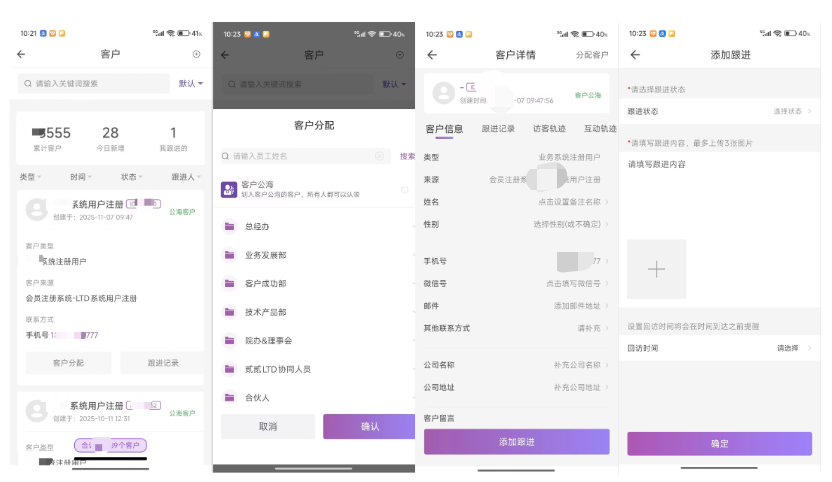Tap the plus tile to upload image
Viewport: 832px width, 482px height.
tap(656, 269)
